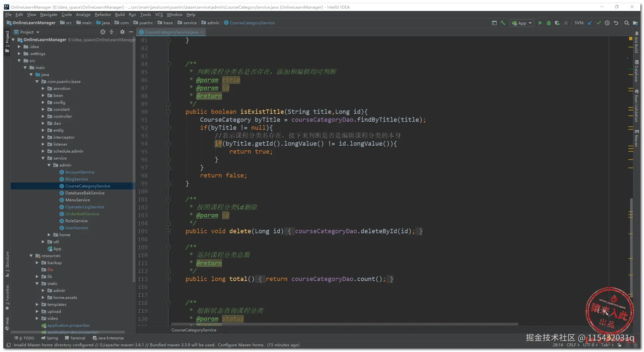Click the yellow inspection warning indicator
Viewport: 644px width, 352px height.
point(630,39)
